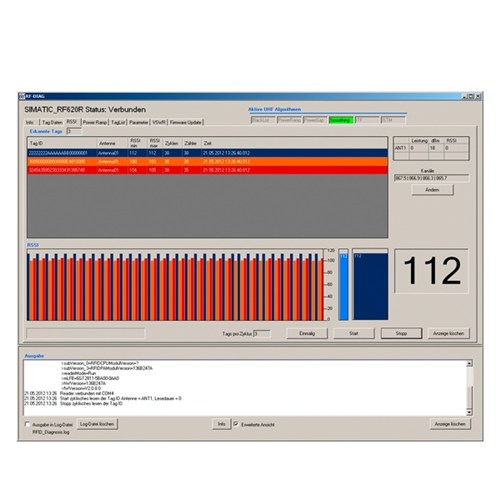The width and height of the screenshot is (500, 500).
Task: Click the Zyklen column header
Action: [172, 143]
